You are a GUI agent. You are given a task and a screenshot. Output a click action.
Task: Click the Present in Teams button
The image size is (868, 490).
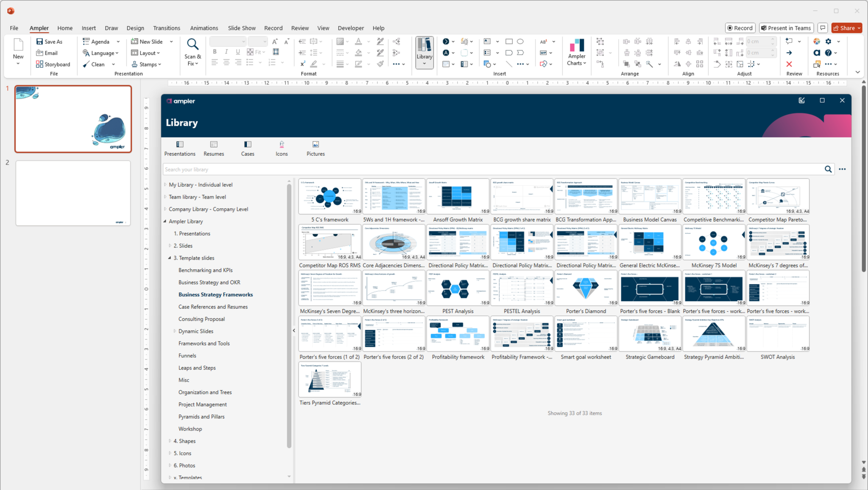click(785, 28)
